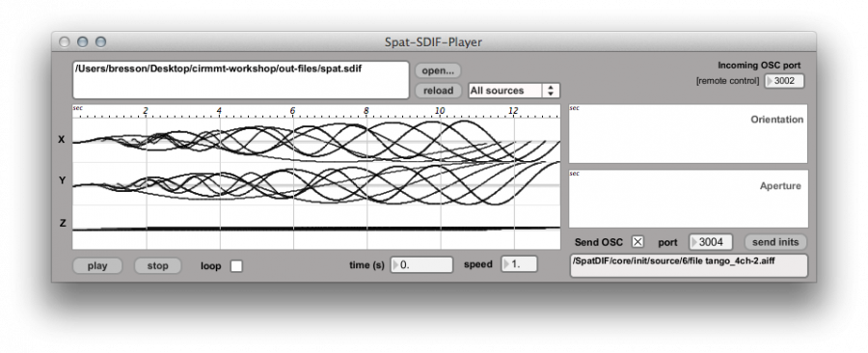Click the 8 second mark on timeline ruler
The height and width of the screenshot is (353, 868).
366,111
